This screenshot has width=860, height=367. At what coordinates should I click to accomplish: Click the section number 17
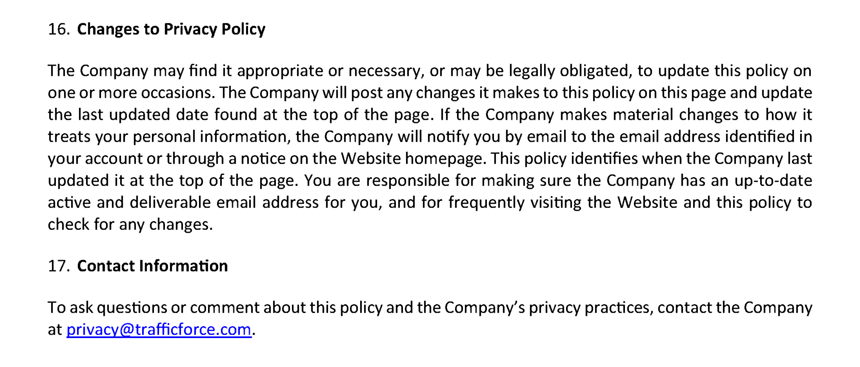click(57, 266)
